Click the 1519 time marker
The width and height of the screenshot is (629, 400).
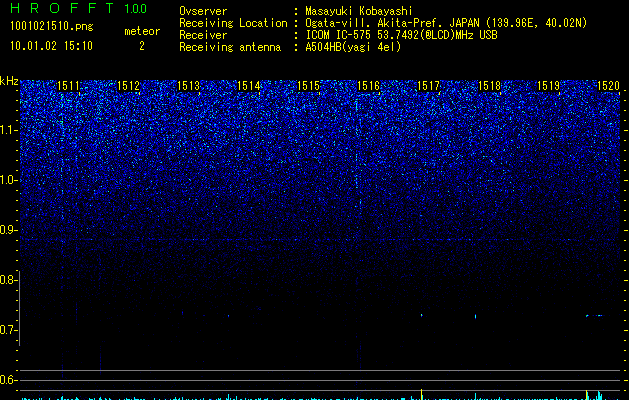pyautogui.click(x=548, y=86)
